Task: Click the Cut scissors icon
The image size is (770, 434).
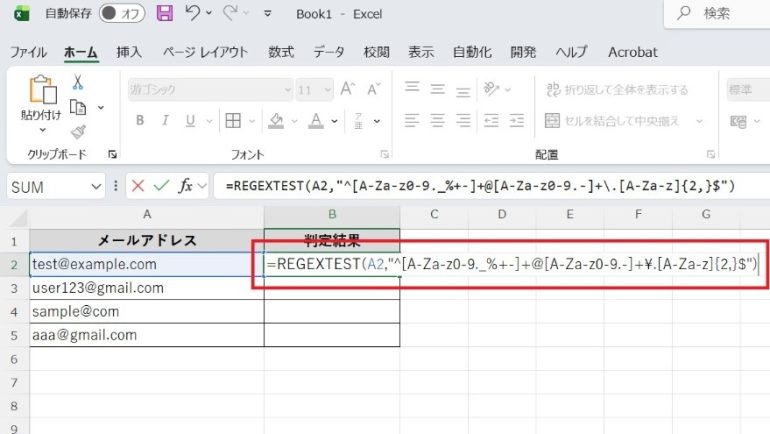Action: pos(78,82)
